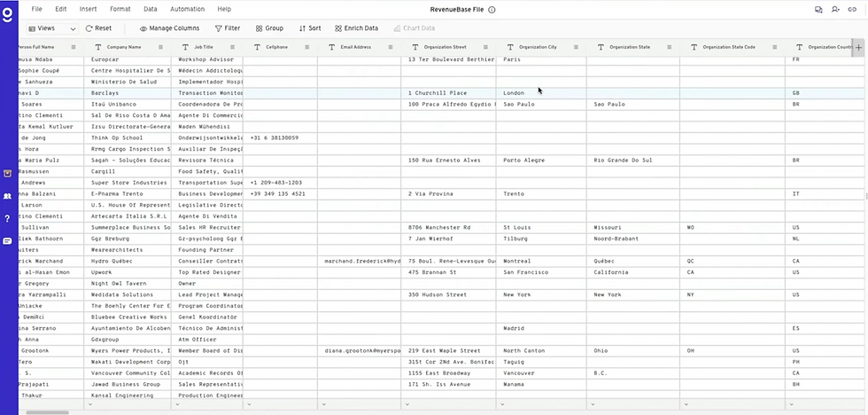Open the Insert menu

coord(88,10)
